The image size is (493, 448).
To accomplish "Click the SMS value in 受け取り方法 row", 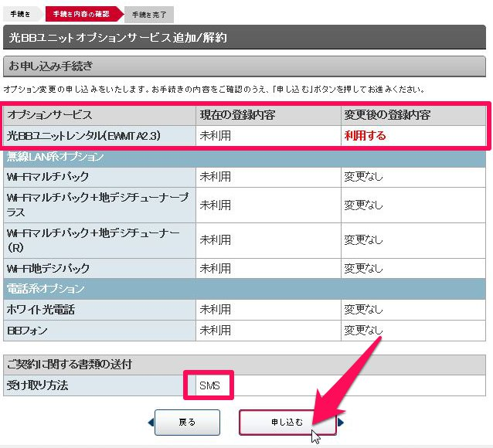I will coord(209,385).
